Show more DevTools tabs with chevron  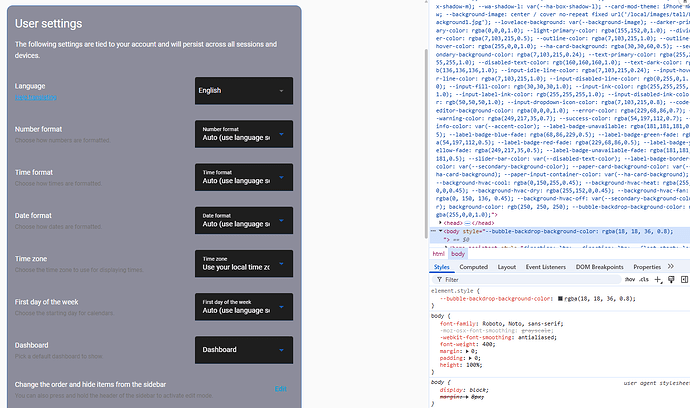(680, 267)
